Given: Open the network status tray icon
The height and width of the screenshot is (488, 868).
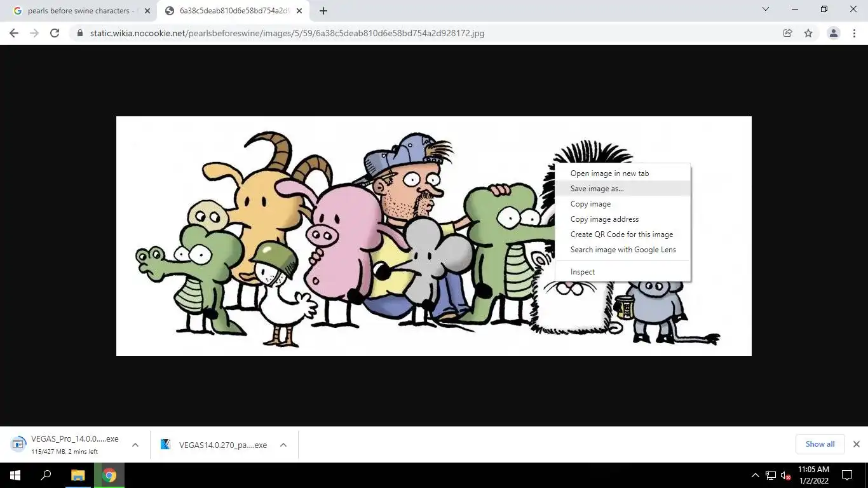Looking at the screenshot, I should point(771,475).
